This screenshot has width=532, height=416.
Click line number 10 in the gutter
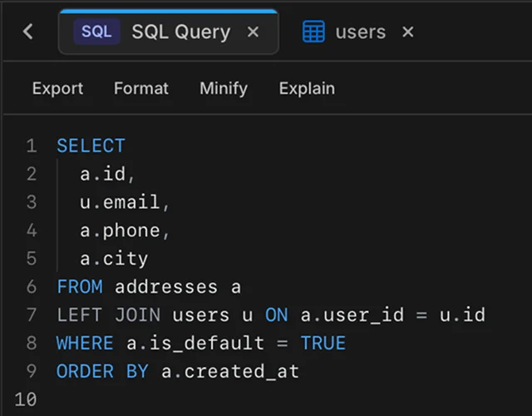click(x=26, y=399)
